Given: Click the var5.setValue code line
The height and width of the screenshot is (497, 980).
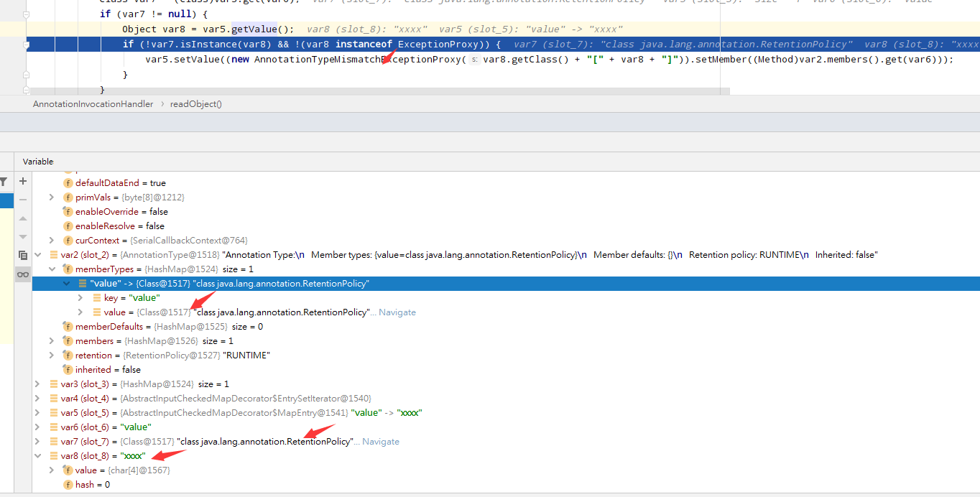Looking at the screenshot, I should (549, 60).
